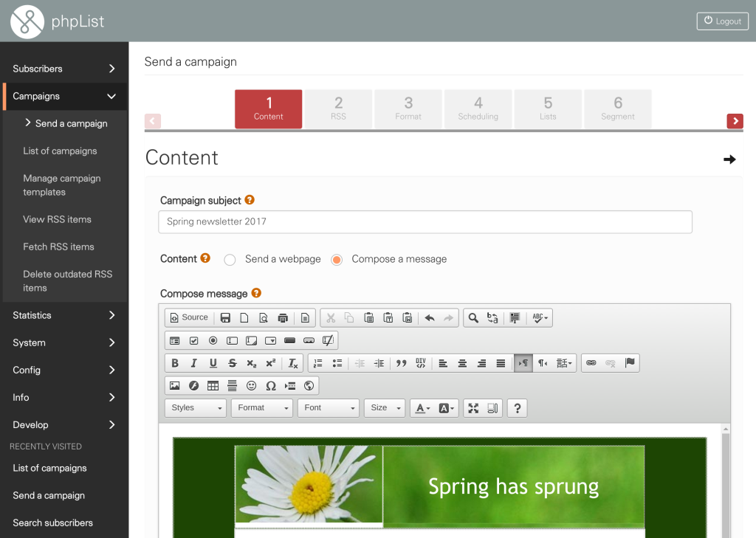Insert a checkbox form element from the toolbar

tap(193, 341)
